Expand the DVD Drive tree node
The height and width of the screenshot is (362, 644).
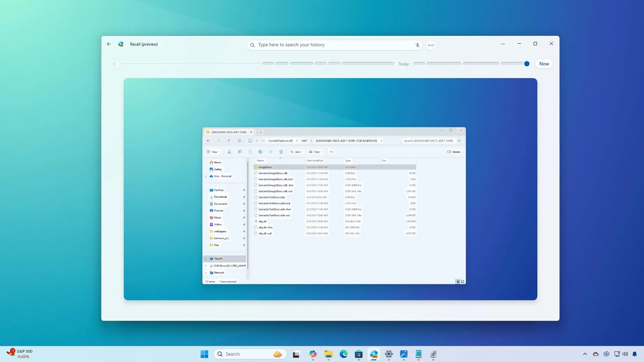click(206, 266)
